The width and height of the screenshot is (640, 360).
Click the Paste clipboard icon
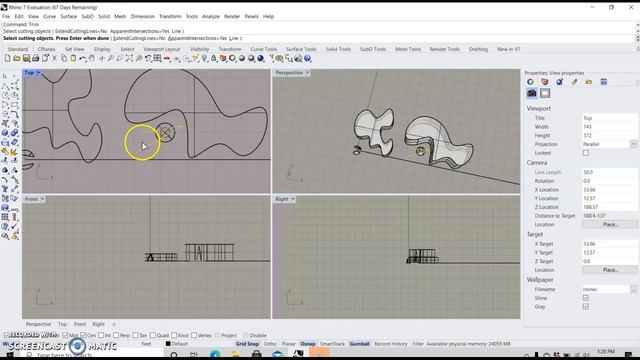click(73, 59)
